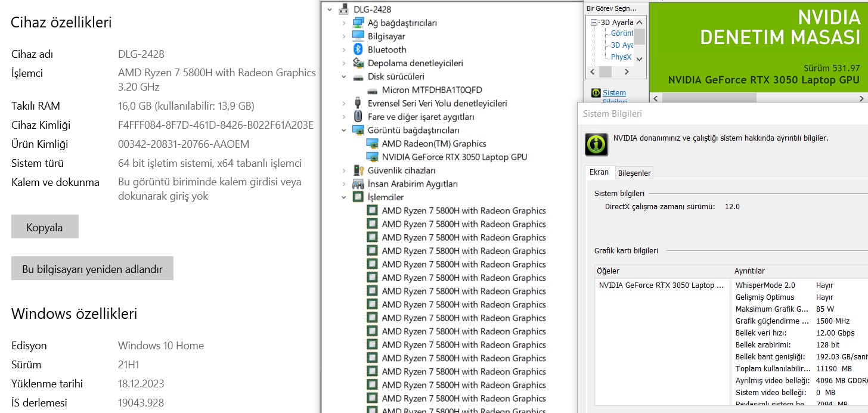Click the Ayrıntılar column header
Screen dimensions: 868x413
[799, 271]
